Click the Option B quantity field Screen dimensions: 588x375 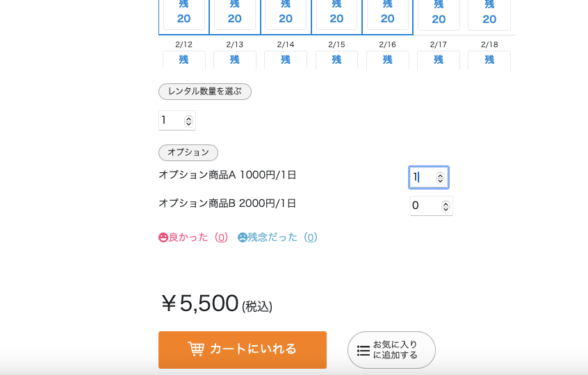pos(425,206)
